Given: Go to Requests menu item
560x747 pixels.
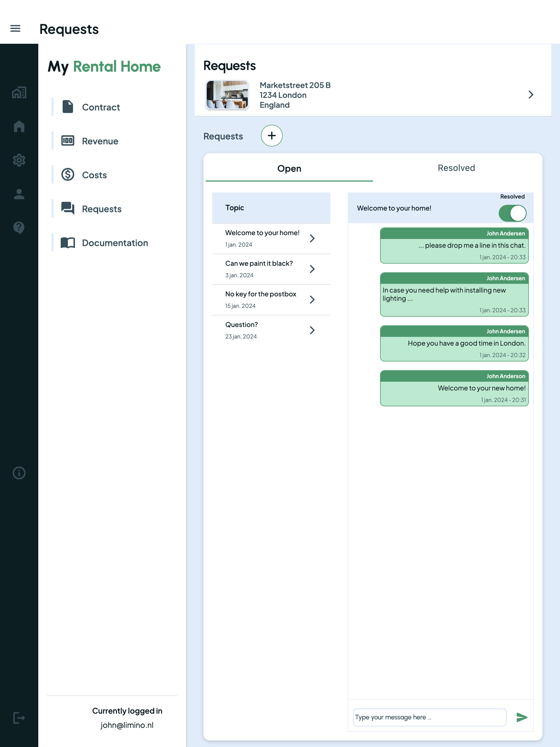Looking at the screenshot, I should click(x=102, y=209).
